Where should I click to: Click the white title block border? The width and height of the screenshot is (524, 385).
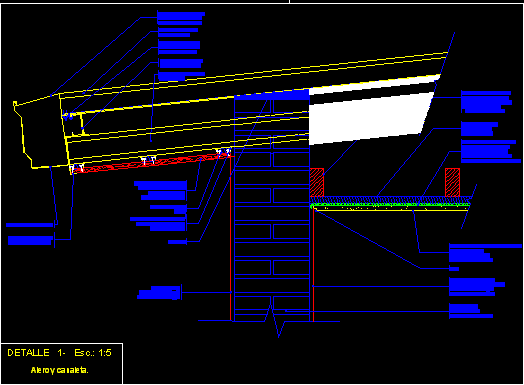click(62, 363)
